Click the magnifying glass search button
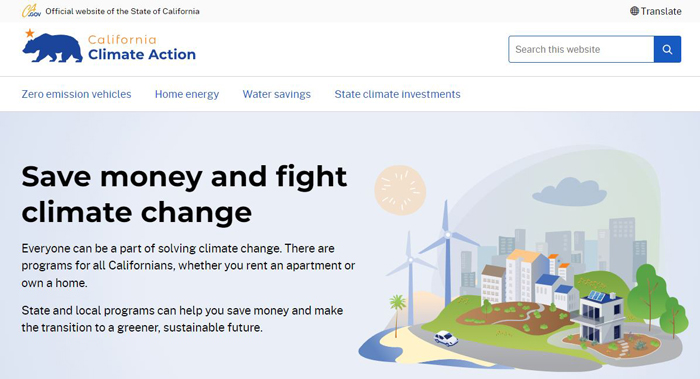Screen dimensions: 700x379 tap(667, 49)
